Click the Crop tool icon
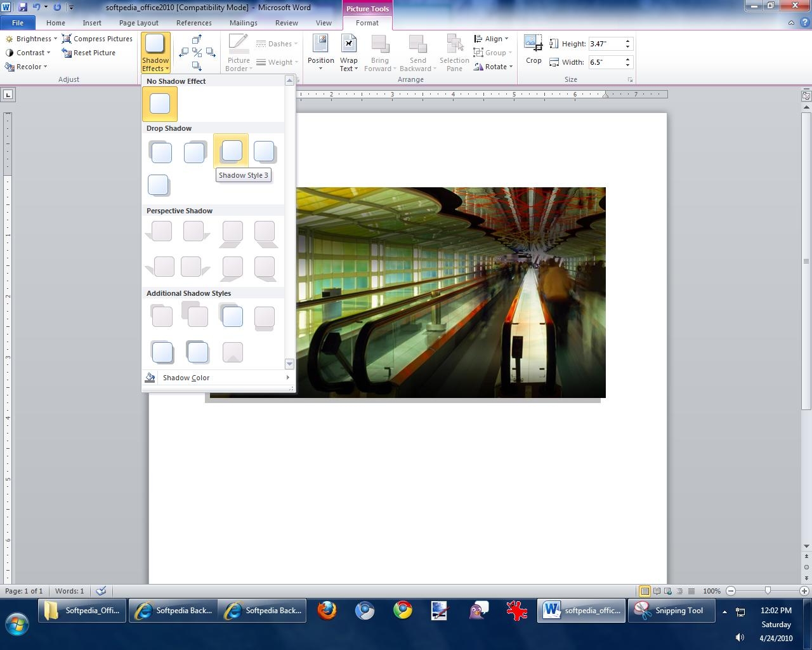The width and height of the screenshot is (812, 650). pyautogui.click(x=533, y=44)
